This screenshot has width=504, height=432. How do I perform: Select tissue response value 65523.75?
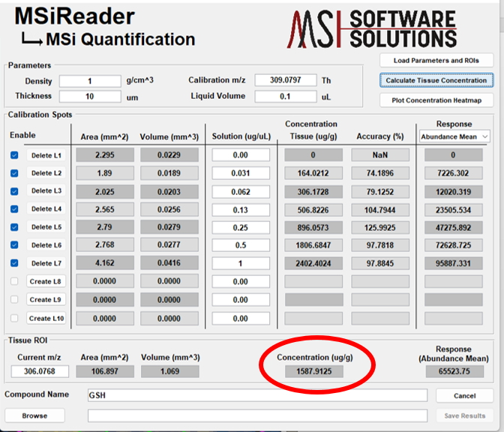point(454,371)
